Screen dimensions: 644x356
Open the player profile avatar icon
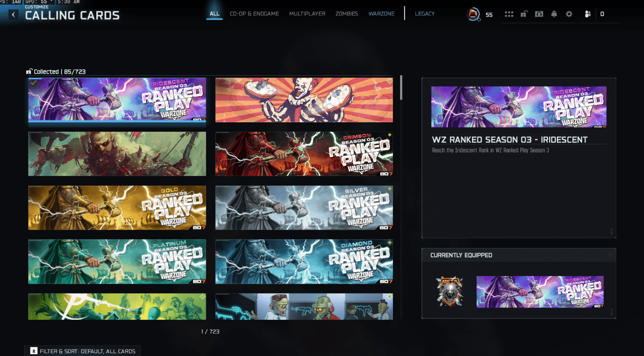[x=473, y=14]
